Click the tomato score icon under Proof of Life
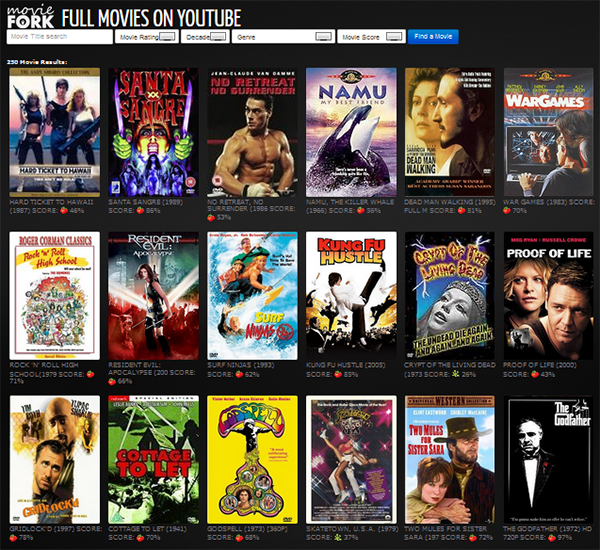This screenshot has width=600, height=550. pyautogui.click(x=536, y=375)
